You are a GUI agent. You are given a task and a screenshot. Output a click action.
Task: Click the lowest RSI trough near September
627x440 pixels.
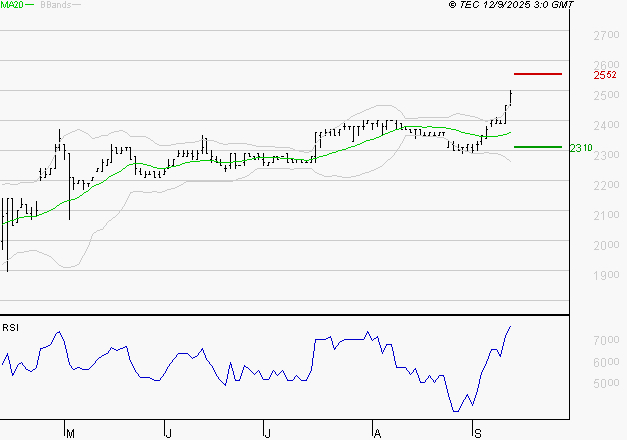(x=455, y=410)
